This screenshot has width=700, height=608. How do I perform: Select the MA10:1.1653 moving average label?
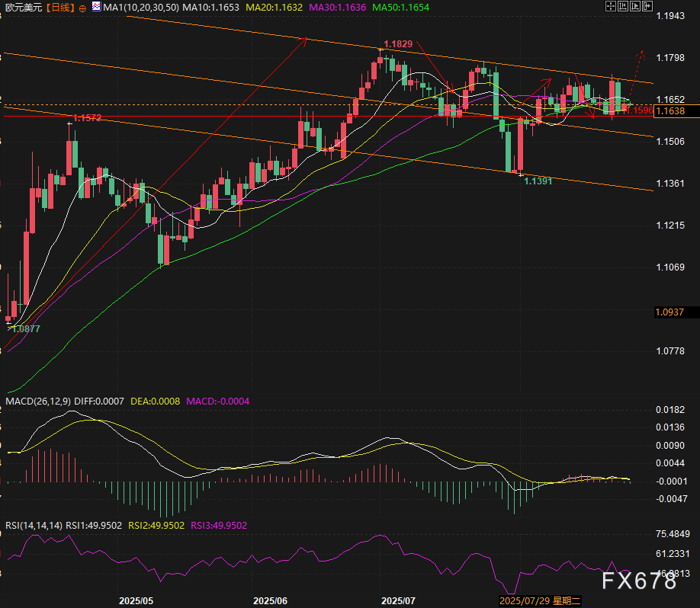pyautogui.click(x=210, y=7)
